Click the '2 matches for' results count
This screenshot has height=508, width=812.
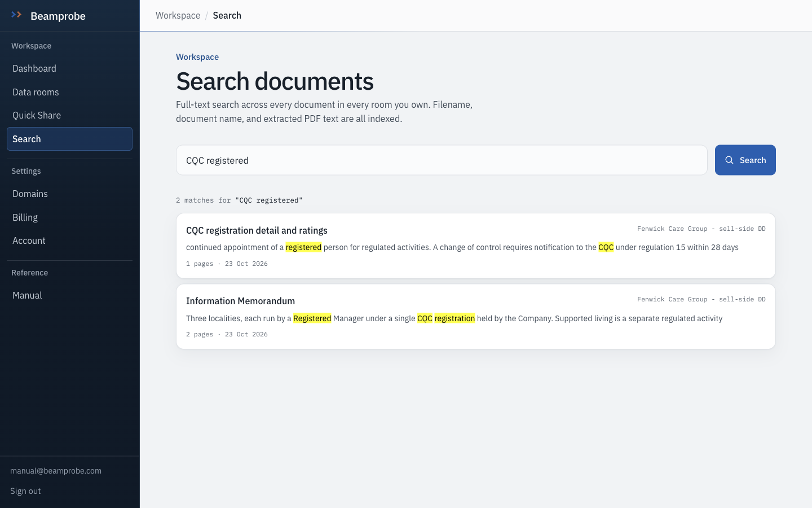pyautogui.click(x=239, y=200)
